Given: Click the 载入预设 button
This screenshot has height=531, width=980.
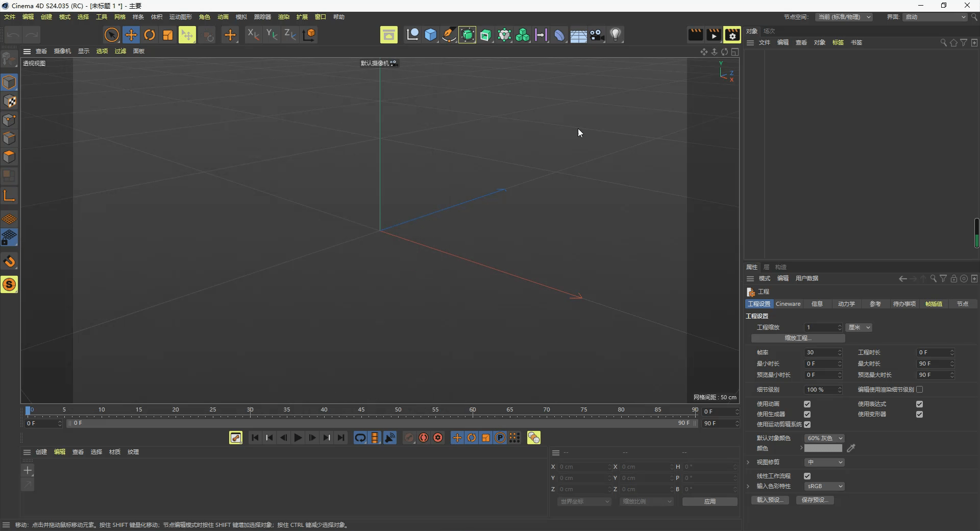Looking at the screenshot, I should [769, 500].
